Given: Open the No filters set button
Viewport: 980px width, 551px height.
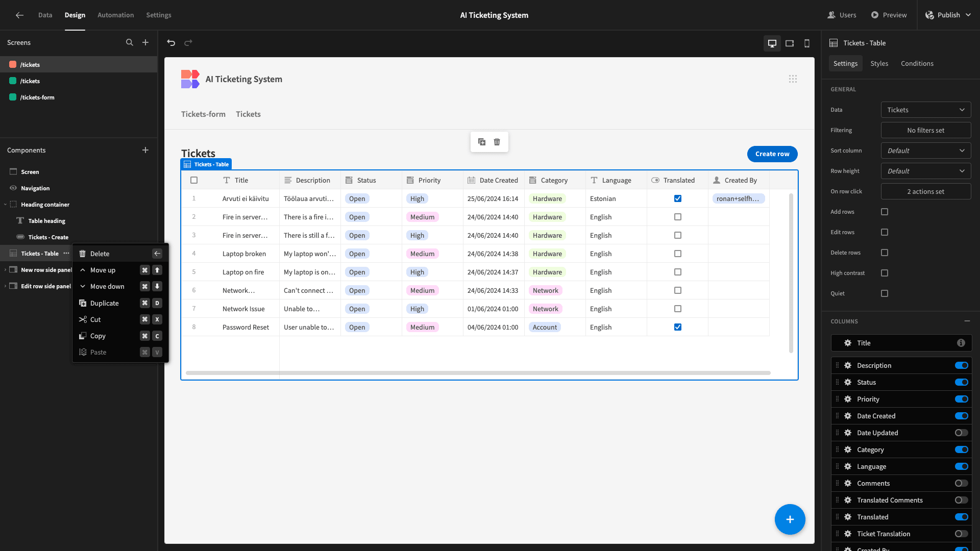Looking at the screenshot, I should click(x=926, y=130).
